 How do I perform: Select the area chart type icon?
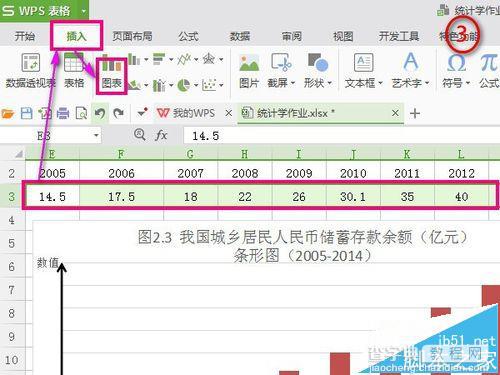(x=134, y=85)
